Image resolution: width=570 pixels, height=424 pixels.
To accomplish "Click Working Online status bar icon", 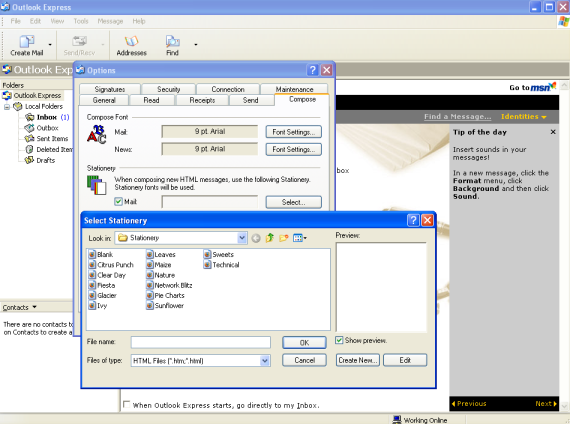I will [x=397, y=420].
